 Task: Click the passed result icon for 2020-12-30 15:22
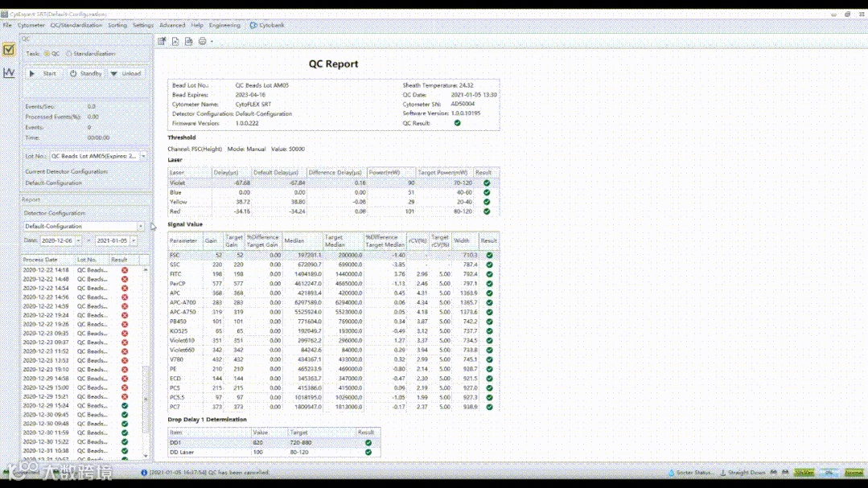tap(125, 441)
